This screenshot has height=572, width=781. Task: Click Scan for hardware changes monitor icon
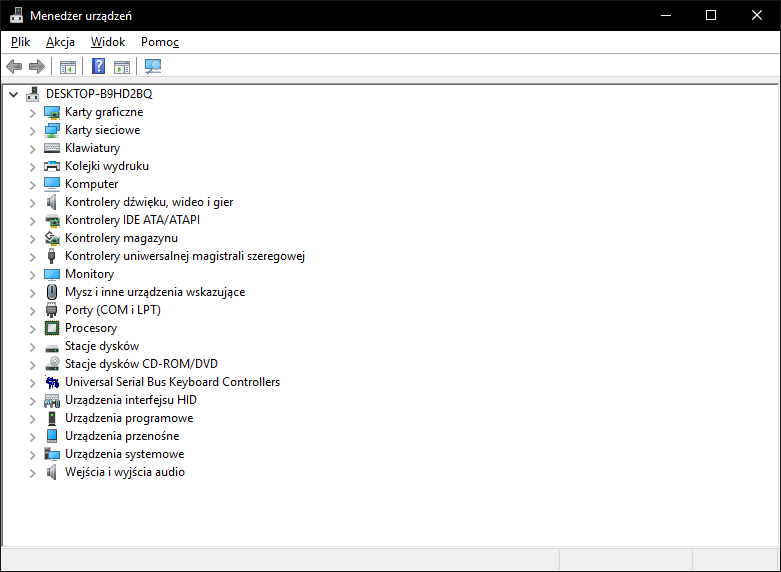click(x=153, y=66)
